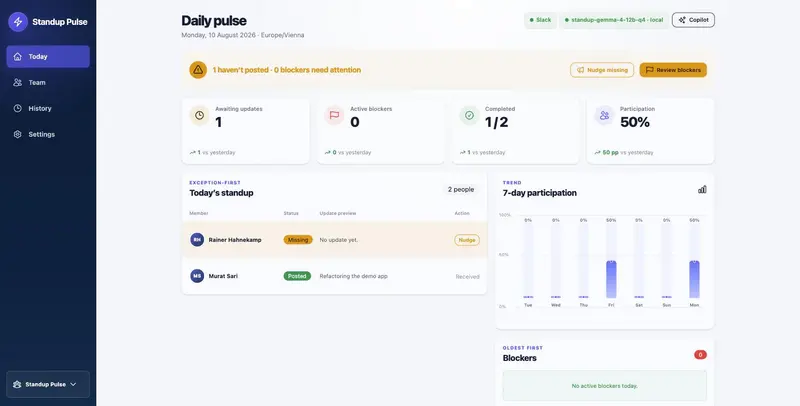Open the Settings page in the sidebar
800x406 pixels.
click(x=48, y=135)
